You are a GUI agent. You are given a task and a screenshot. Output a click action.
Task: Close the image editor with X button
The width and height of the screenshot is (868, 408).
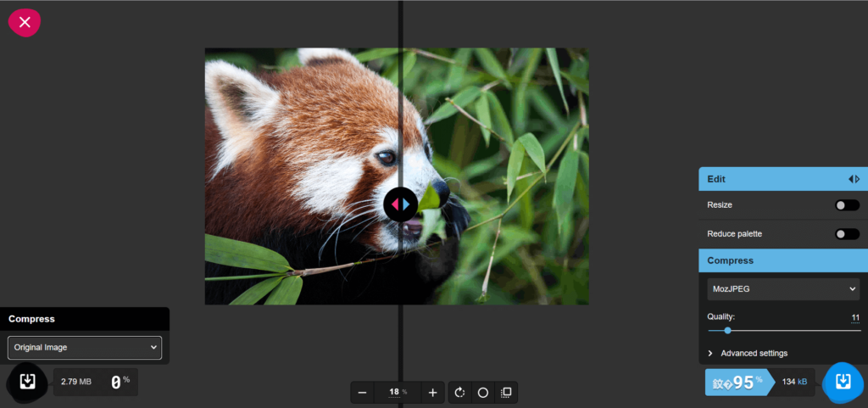(x=25, y=22)
